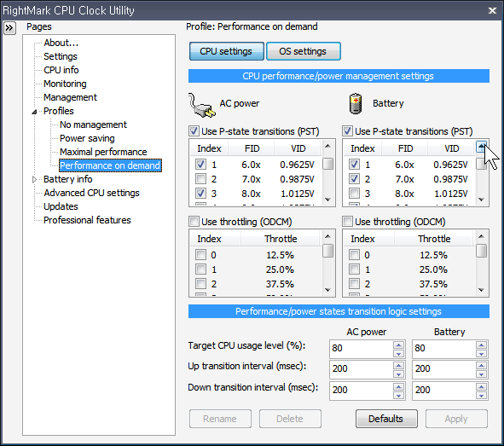This screenshot has height=446, width=504.
Task: Uncheck Battery P-state index 2
Action: click(354, 179)
